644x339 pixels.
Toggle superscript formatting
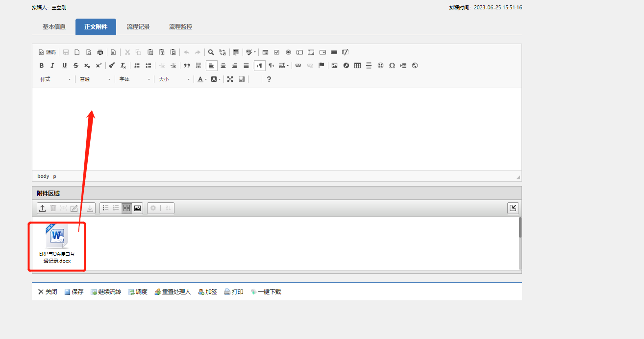99,65
